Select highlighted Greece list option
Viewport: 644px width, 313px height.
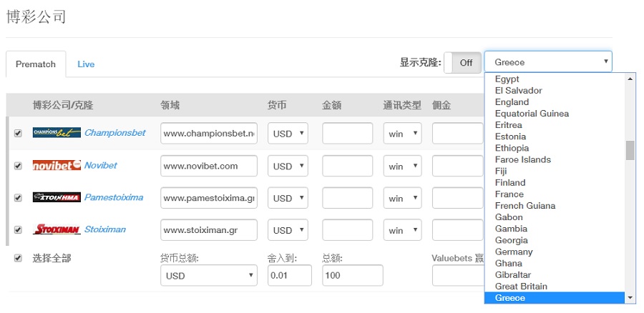coord(555,298)
